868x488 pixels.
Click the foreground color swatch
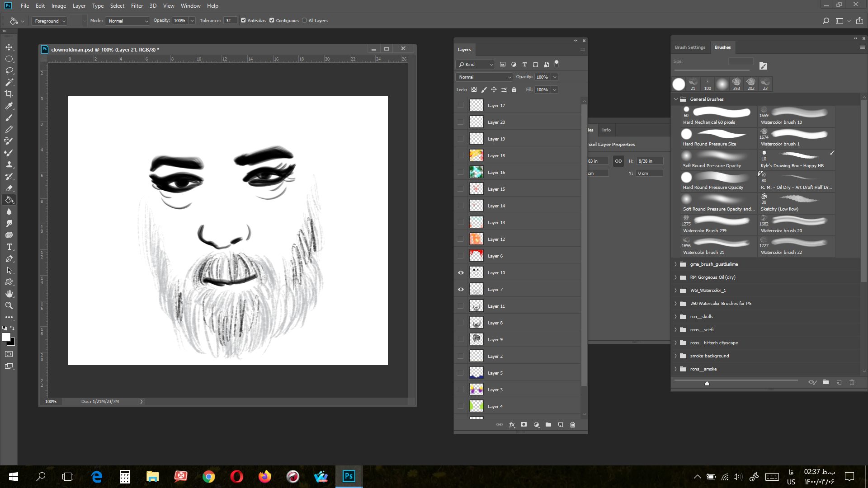tap(6, 337)
